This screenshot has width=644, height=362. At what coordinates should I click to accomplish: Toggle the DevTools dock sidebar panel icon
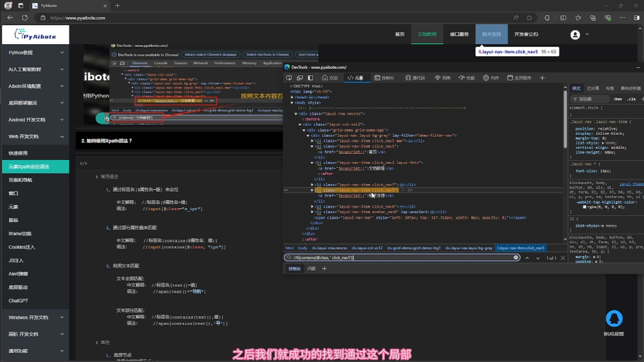[x=311, y=78]
